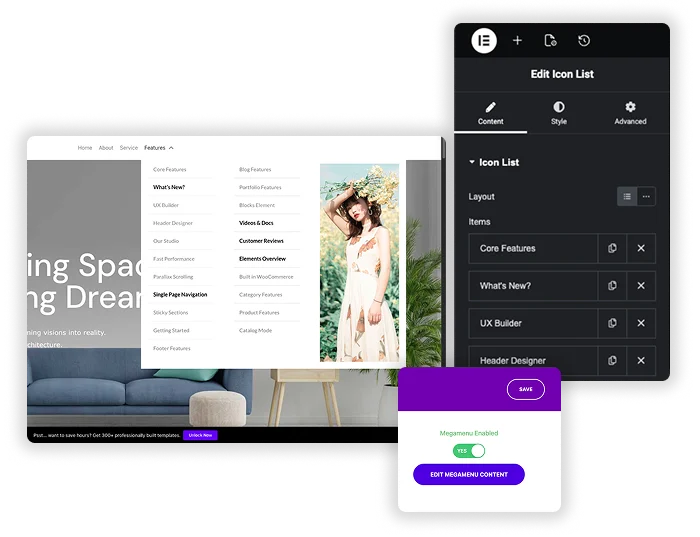The width and height of the screenshot is (700, 537).
Task: Click UX Builder in the megamenu
Action: pos(166,205)
